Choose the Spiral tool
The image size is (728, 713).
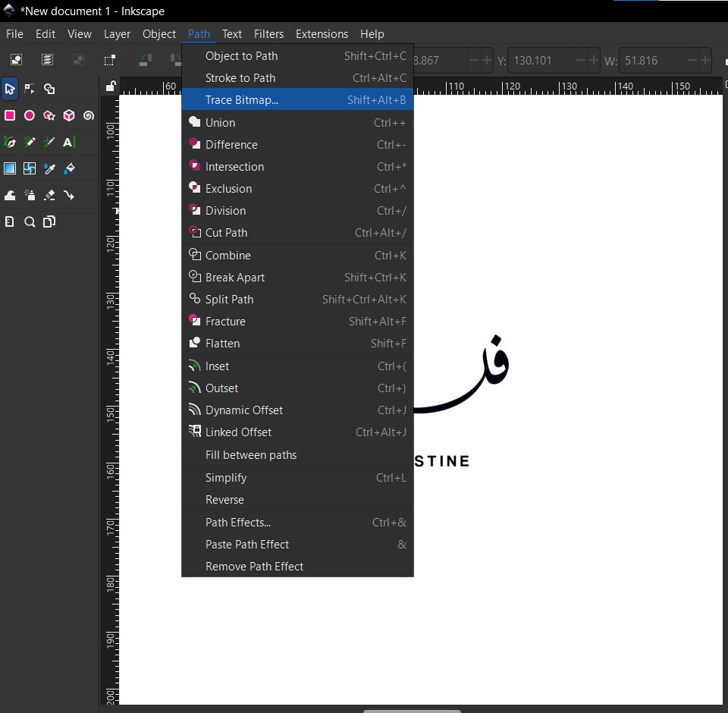coord(89,116)
